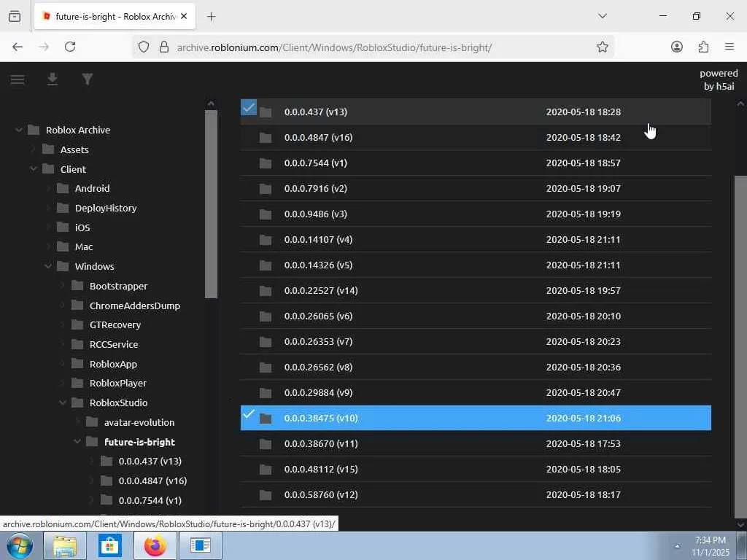
Task: Click the RCCService folder icon in tree
Action: [x=77, y=344]
